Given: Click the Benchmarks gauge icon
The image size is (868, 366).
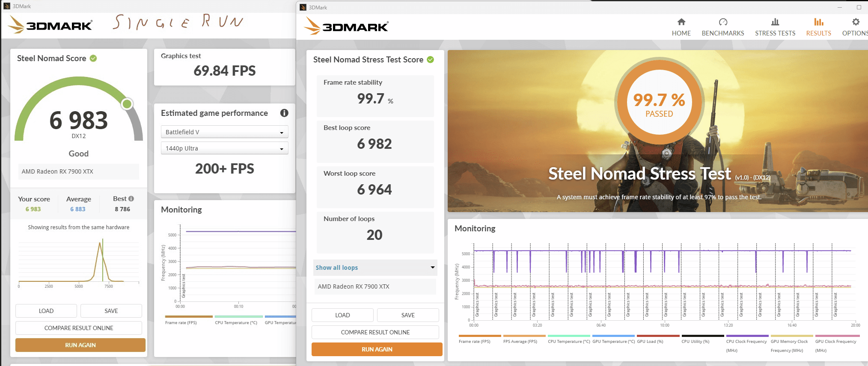Looking at the screenshot, I should tap(723, 22).
